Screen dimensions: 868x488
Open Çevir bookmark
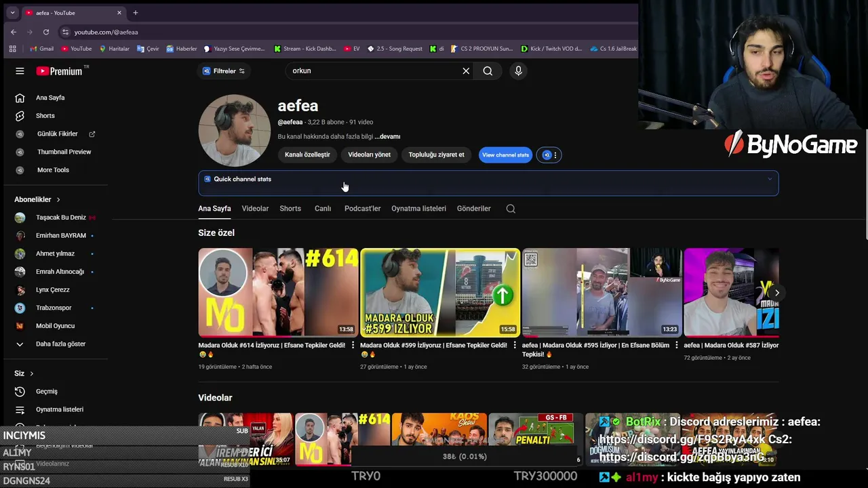[148, 49]
